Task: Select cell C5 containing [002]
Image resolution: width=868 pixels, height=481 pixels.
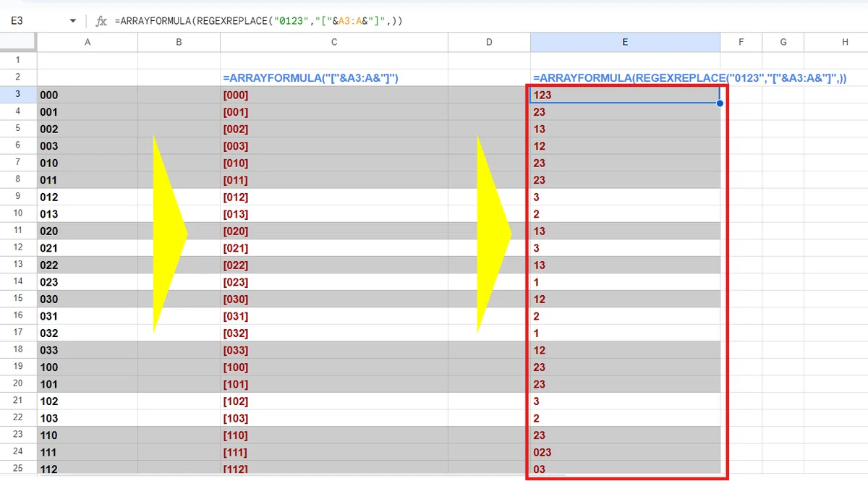Action: pos(334,129)
